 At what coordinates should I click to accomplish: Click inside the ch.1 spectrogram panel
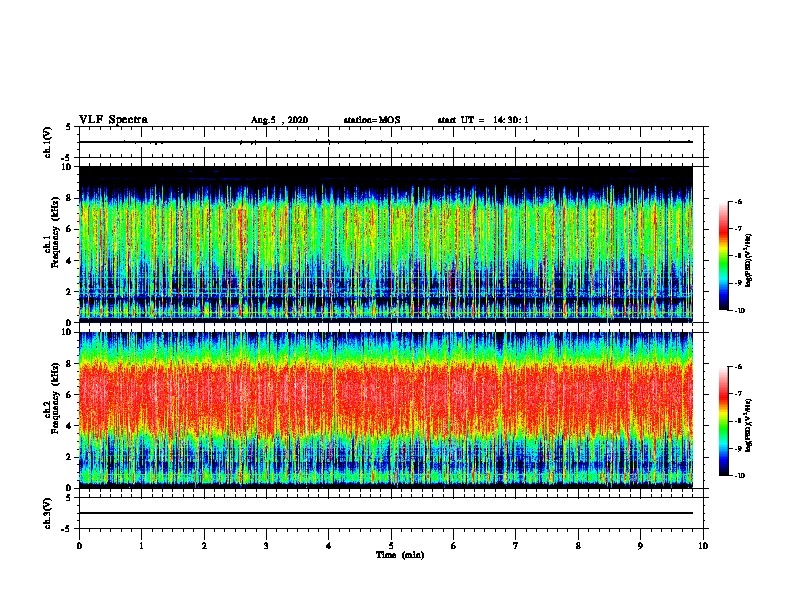point(386,244)
